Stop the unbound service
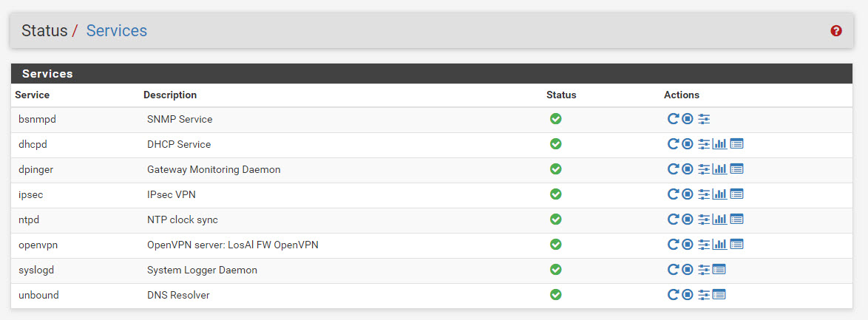 pyautogui.click(x=688, y=295)
